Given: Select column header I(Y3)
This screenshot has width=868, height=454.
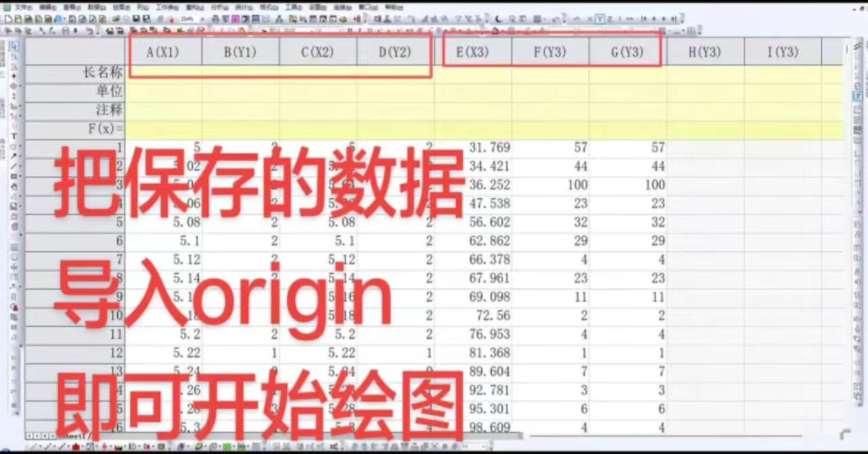Looking at the screenshot, I should pyautogui.click(x=783, y=51).
